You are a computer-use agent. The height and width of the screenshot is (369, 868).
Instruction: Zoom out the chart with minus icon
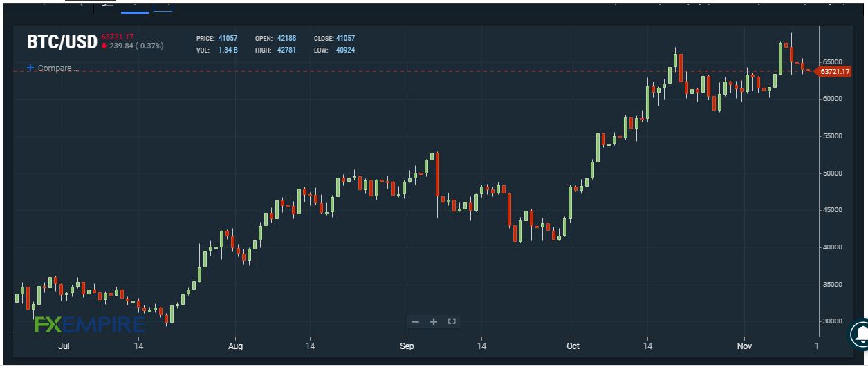click(415, 321)
